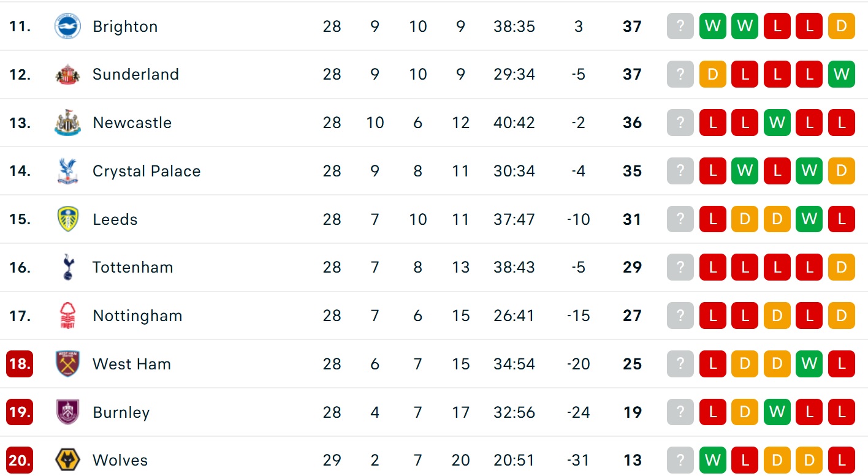Click Newcastle's green W form badge
Image resolution: width=868 pixels, height=476 pixels.
[777, 123]
